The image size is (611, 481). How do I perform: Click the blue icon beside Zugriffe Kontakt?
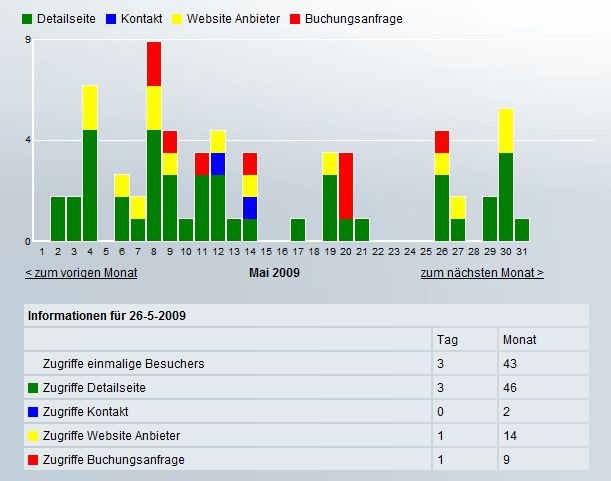[33, 412]
